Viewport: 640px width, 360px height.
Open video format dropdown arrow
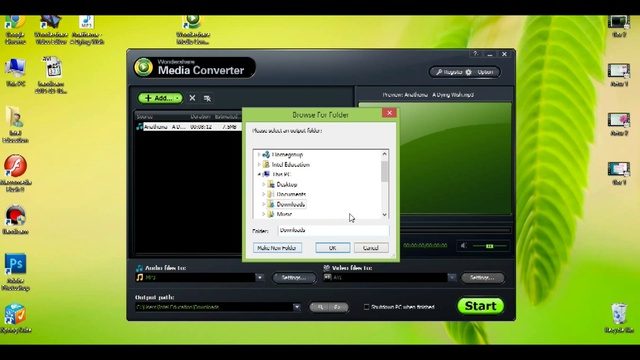click(x=452, y=278)
